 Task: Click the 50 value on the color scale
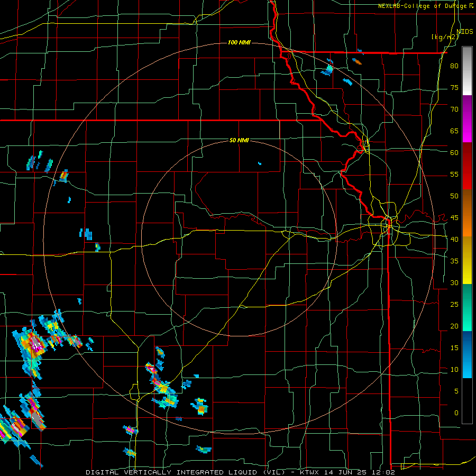(454, 196)
